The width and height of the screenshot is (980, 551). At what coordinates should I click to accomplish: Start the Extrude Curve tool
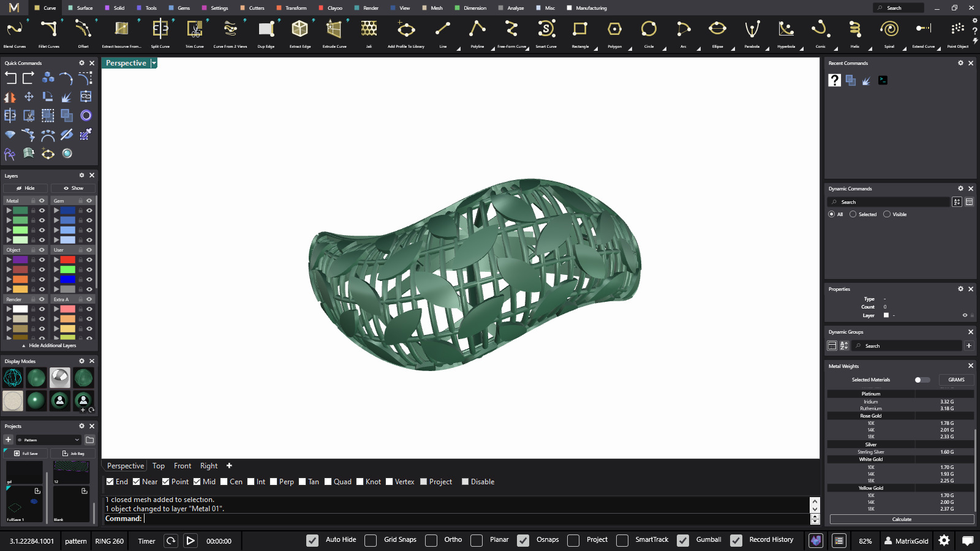coord(334,34)
